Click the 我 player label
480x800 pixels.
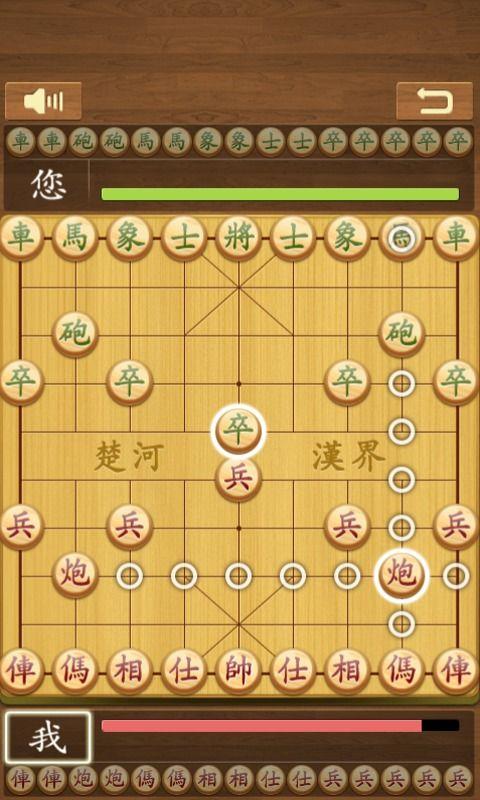(48, 738)
